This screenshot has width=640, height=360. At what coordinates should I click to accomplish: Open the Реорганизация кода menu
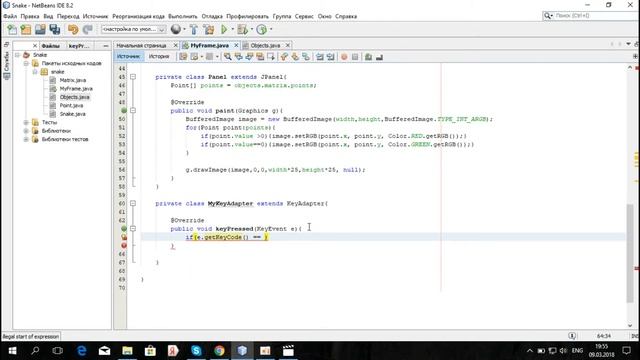click(138, 16)
